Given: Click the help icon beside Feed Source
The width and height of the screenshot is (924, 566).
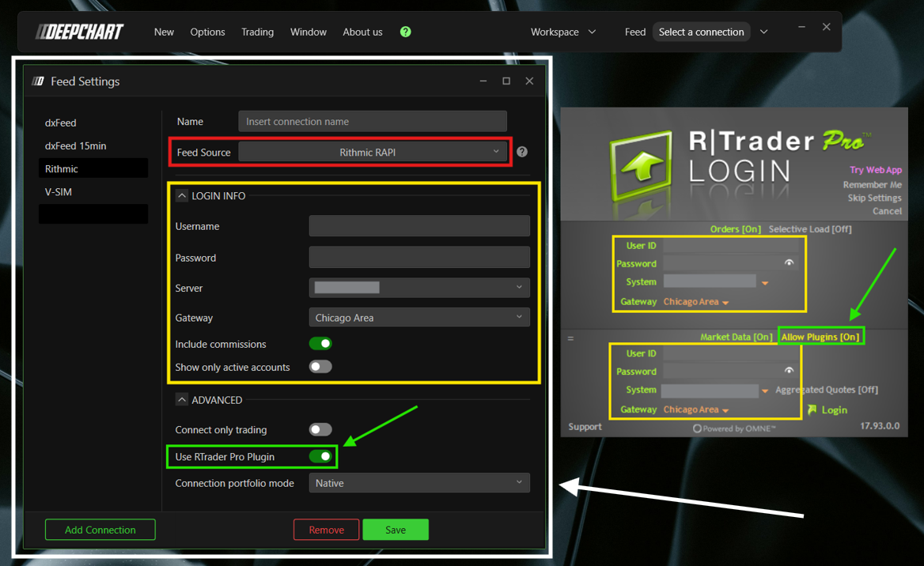Looking at the screenshot, I should point(522,152).
